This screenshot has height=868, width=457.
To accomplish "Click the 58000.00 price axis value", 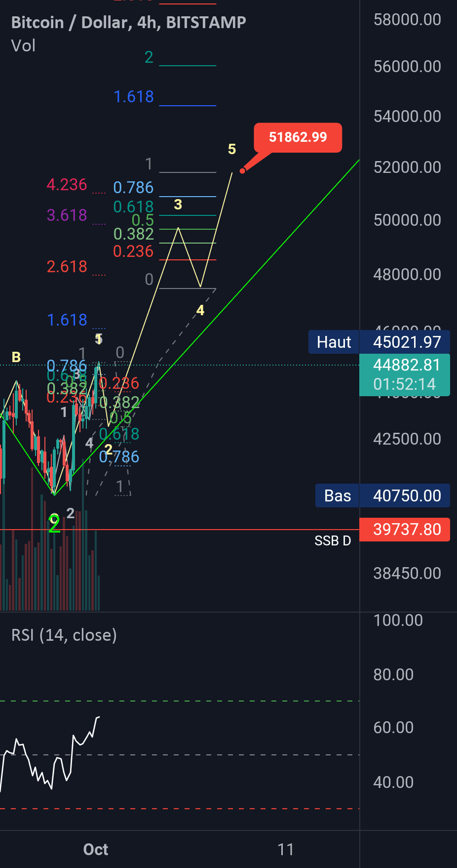I will [x=407, y=20].
